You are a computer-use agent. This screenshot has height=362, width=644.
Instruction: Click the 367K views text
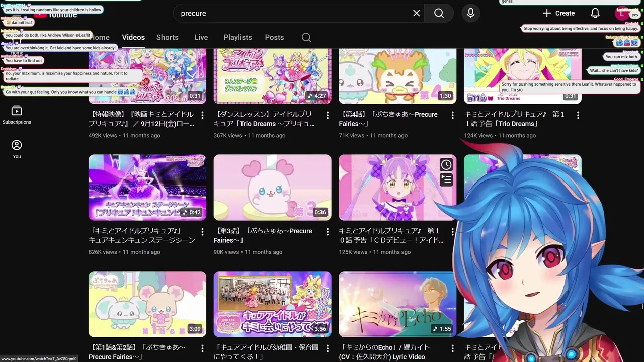228,135
